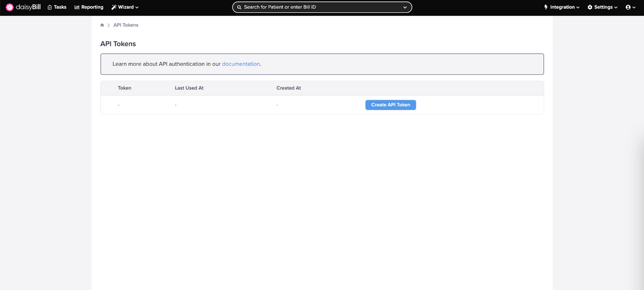Click the Created At column header
644x290 pixels.
click(x=289, y=88)
